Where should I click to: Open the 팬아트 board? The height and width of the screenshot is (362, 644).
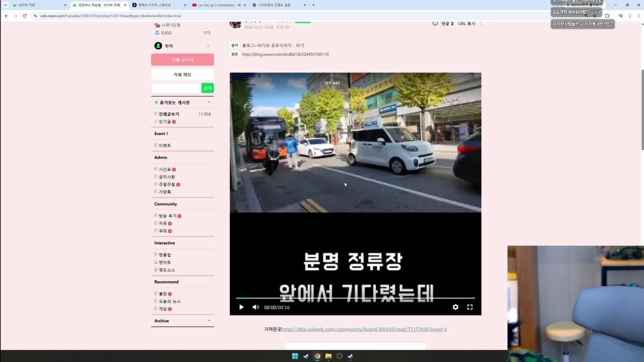click(x=165, y=262)
